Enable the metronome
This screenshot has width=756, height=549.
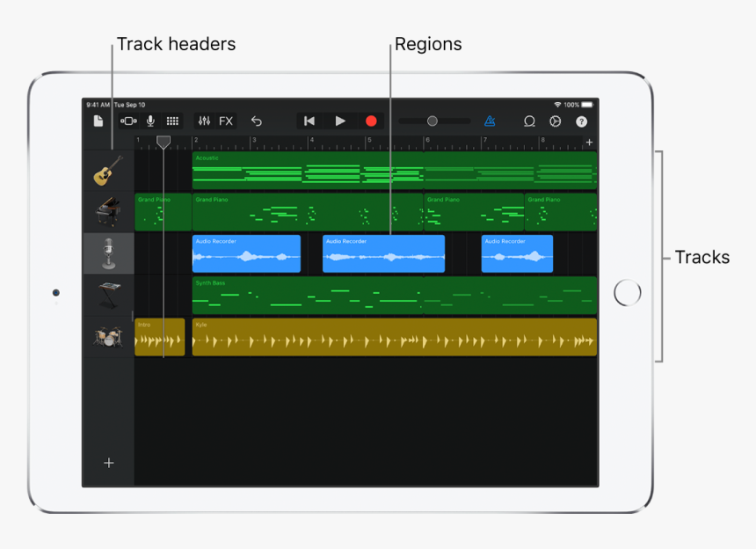490,121
